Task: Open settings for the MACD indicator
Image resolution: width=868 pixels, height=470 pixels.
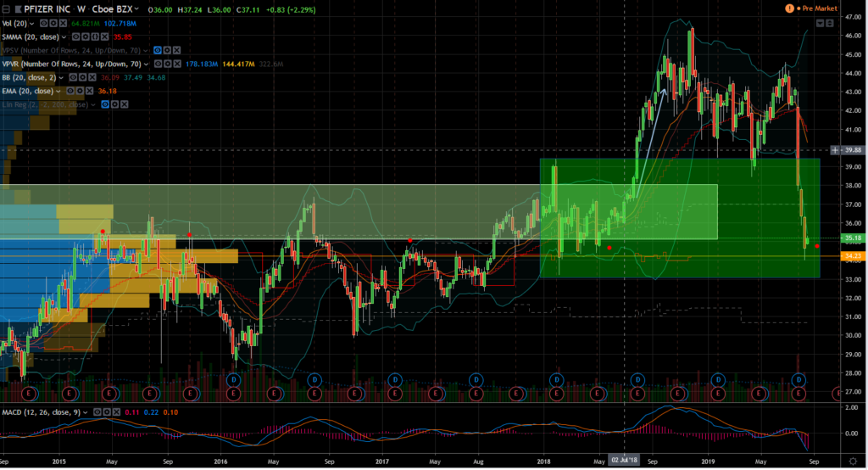Action: pos(106,412)
